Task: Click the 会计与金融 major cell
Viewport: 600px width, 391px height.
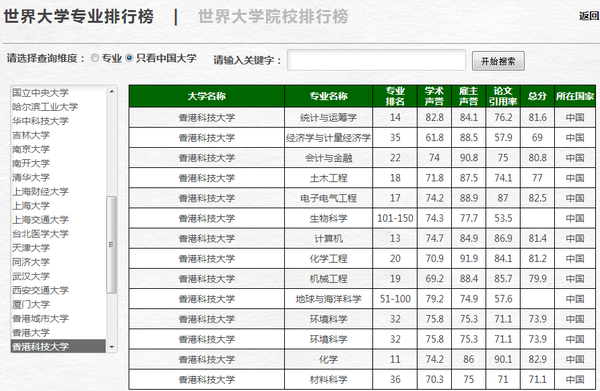Action: (328, 158)
